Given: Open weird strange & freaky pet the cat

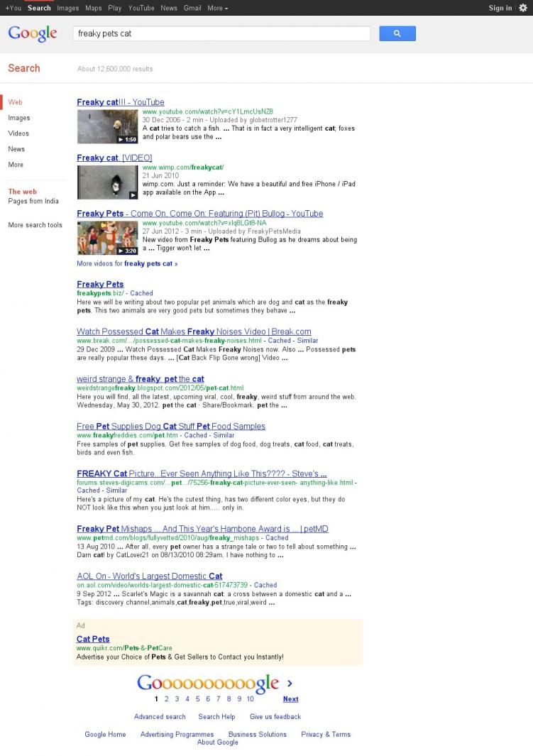Looking at the screenshot, I should click(141, 379).
